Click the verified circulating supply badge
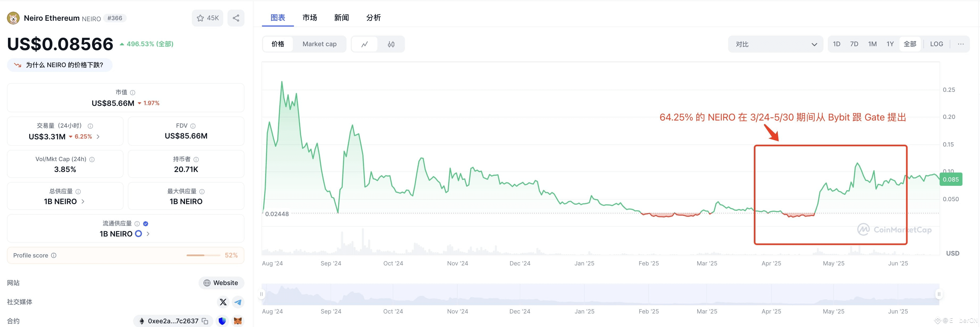Viewport: 980px width, 327px height. click(145, 224)
